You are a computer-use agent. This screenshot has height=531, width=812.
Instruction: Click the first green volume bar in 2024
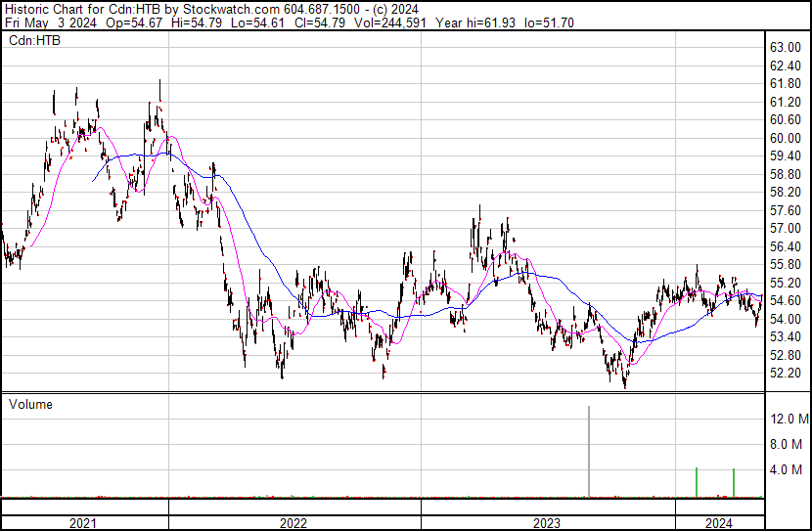pyautogui.click(x=697, y=482)
